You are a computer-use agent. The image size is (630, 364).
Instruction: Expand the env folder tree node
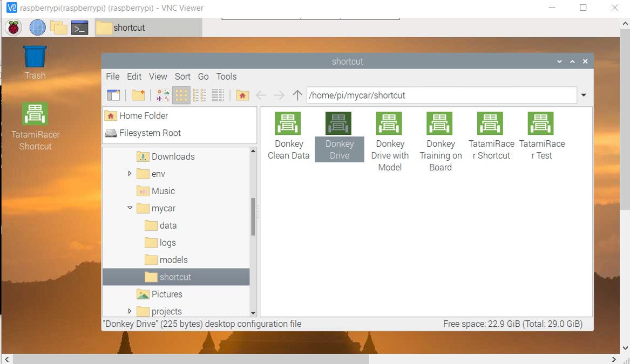point(130,173)
